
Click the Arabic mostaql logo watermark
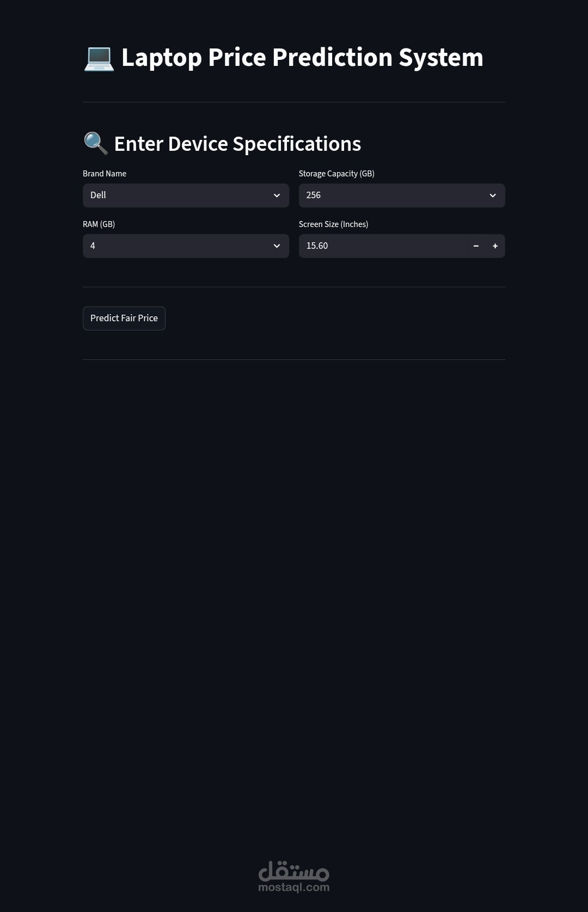(294, 871)
